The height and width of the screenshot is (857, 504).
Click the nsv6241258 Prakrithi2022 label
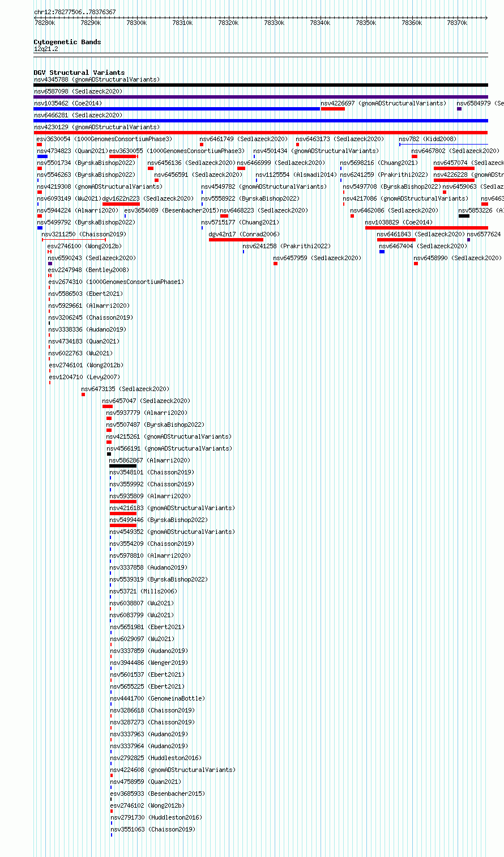pyautogui.click(x=287, y=246)
